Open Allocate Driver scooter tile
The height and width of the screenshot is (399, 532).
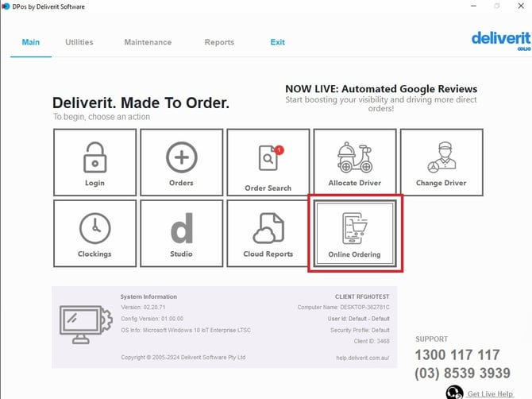[x=355, y=162]
